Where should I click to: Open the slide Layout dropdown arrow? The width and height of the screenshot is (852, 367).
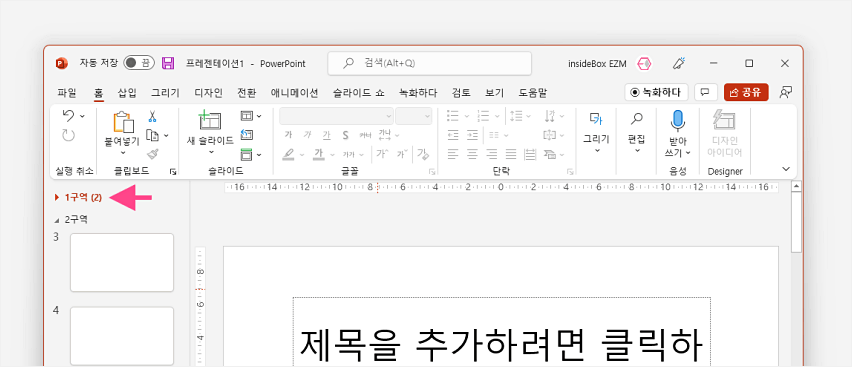point(259,116)
